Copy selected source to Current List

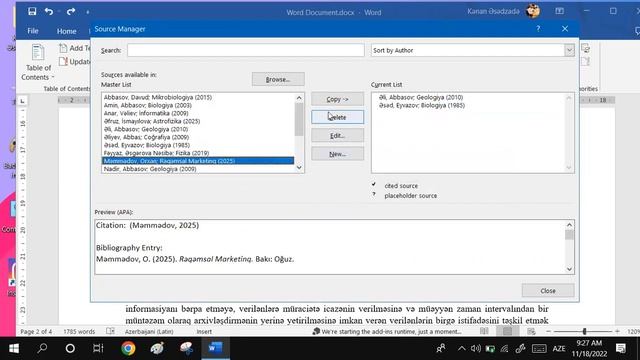(337, 99)
